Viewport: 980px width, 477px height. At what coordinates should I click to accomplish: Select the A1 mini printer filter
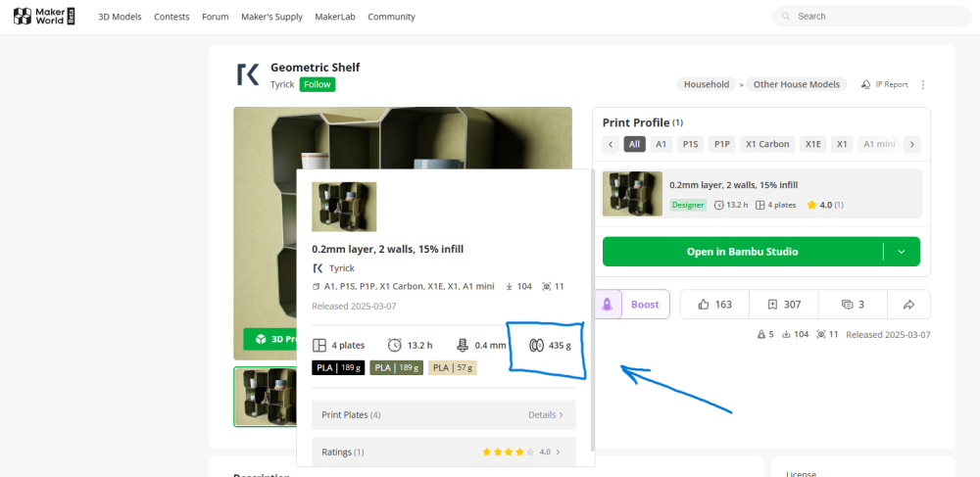pos(879,144)
